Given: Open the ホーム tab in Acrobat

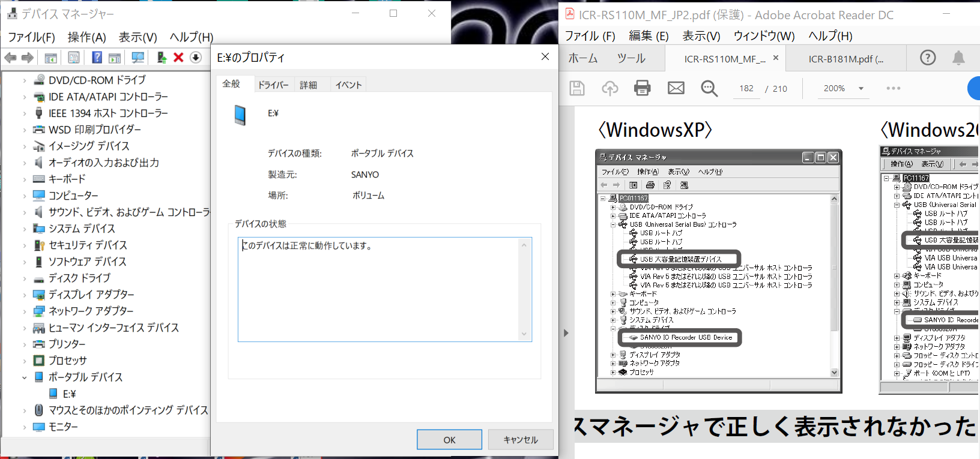Looking at the screenshot, I should [x=583, y=58].
